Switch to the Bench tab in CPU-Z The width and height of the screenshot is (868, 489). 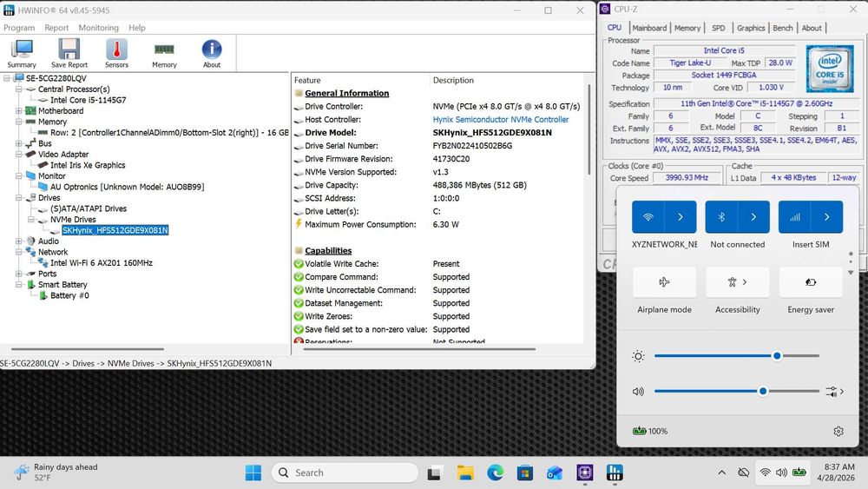tap(782, 28)
